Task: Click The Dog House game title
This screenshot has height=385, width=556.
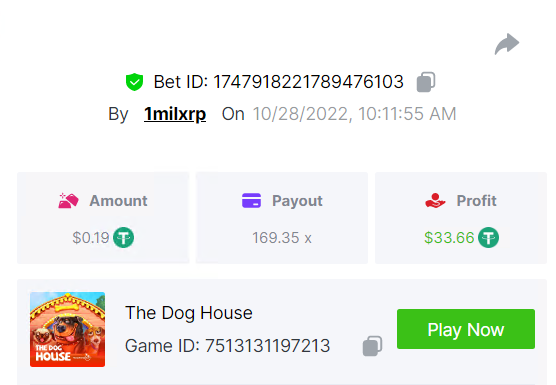Action: 189,313
